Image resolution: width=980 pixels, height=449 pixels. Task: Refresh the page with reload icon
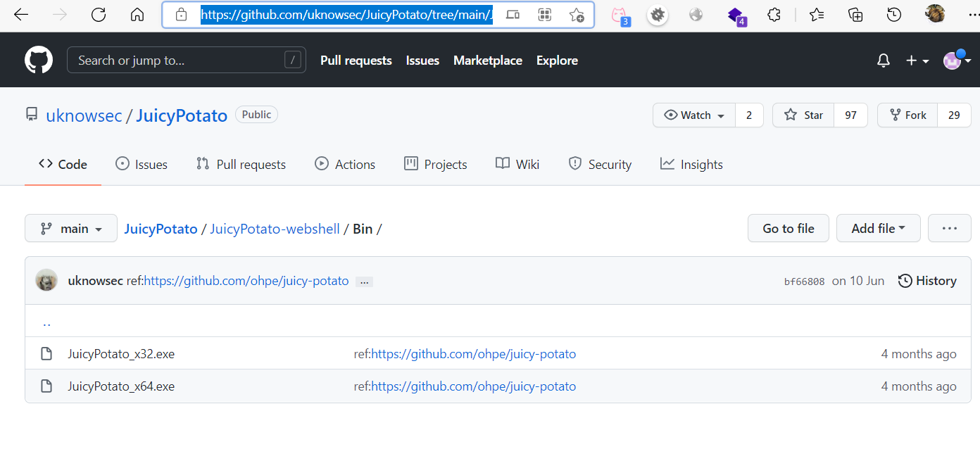click(x=99, y=15)
